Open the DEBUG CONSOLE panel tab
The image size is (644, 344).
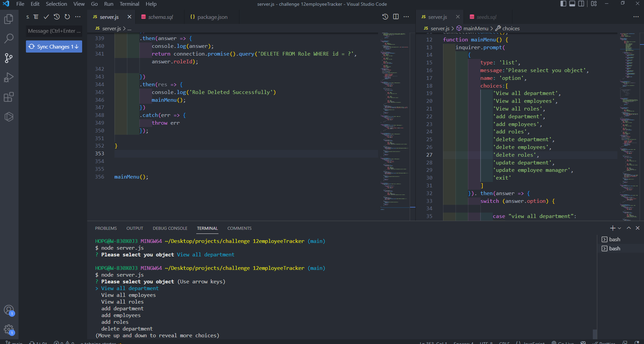coord(170,228)
